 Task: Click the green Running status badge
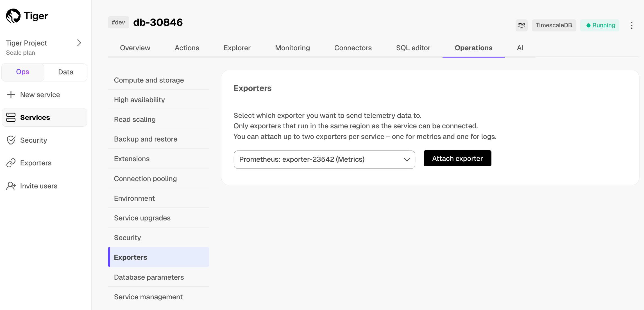600,25
